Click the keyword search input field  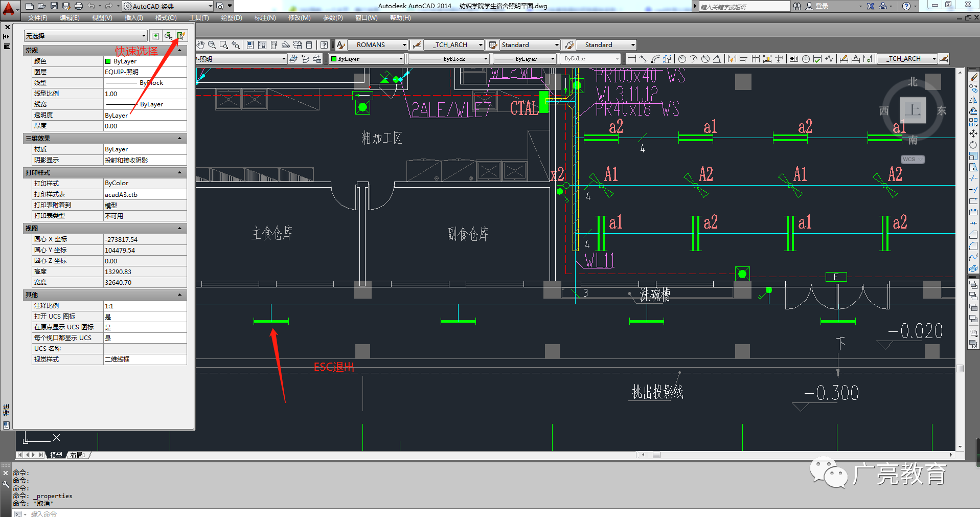(x=744, y=6)
